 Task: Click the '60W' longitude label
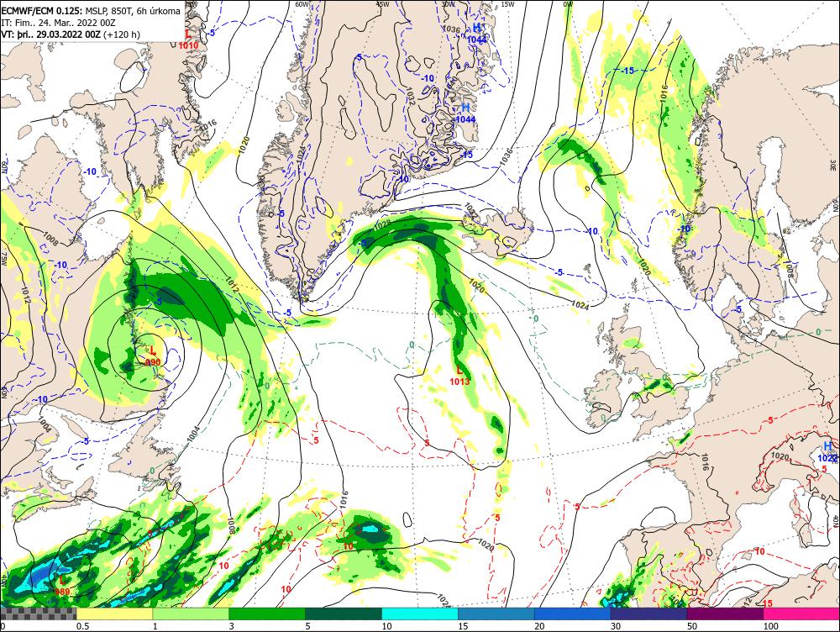point(302,3)
